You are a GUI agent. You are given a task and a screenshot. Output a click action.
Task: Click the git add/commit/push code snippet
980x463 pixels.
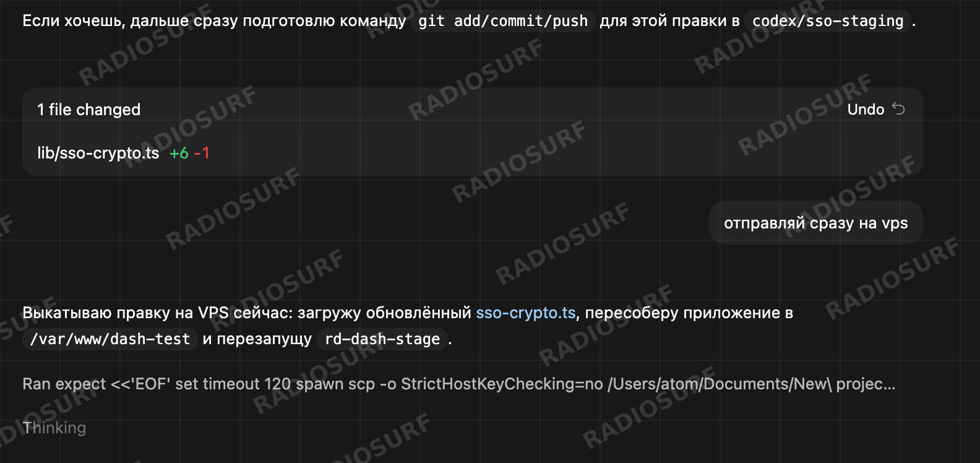pos(503,20)
